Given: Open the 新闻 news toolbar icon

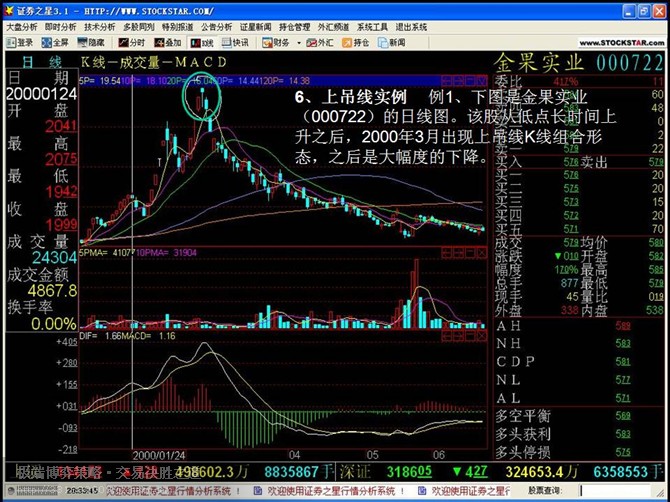Looking at the screenshot, I should point(392,43).
